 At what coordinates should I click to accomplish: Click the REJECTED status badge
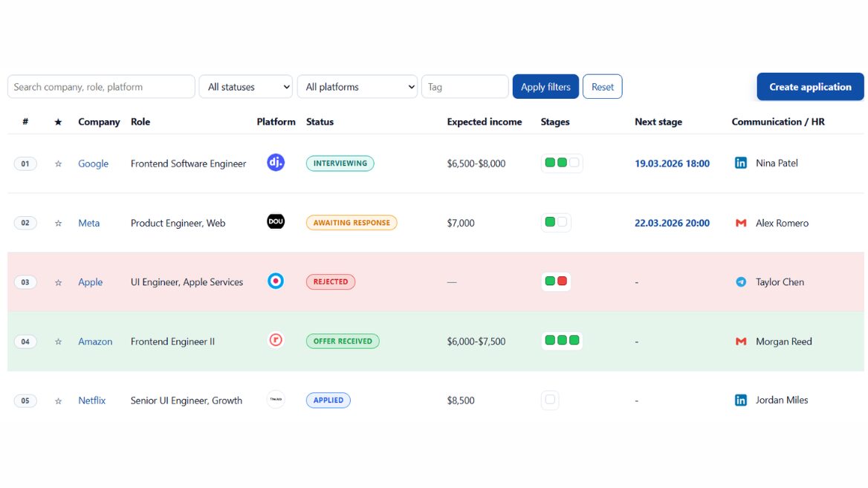pos(331,282)
